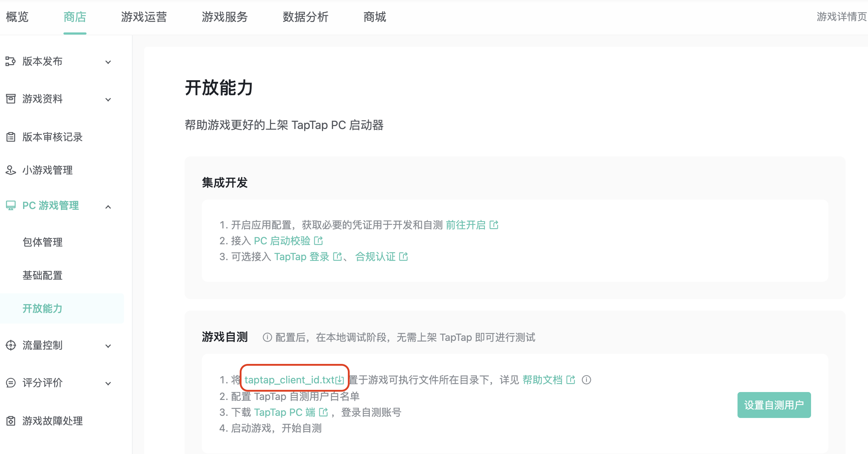Image resolution: width=868 pixels, height=454 pixels.
Task: Click the 游戏资料 sidebar icon
Action: click(11, 99)
